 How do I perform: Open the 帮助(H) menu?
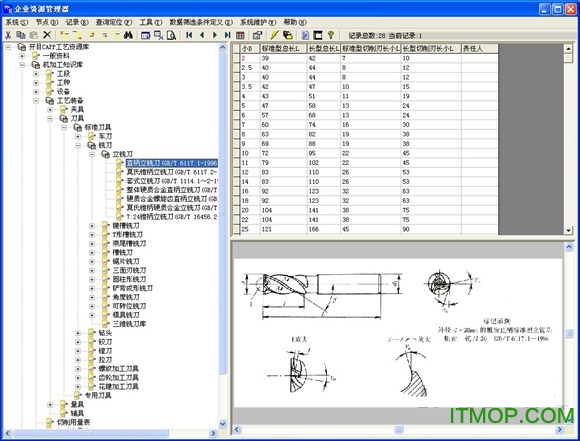[x=295, y=22]
